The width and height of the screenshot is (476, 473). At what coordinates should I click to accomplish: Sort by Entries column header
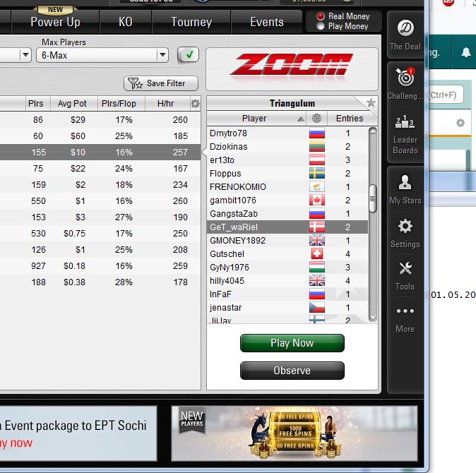(350, 119)
